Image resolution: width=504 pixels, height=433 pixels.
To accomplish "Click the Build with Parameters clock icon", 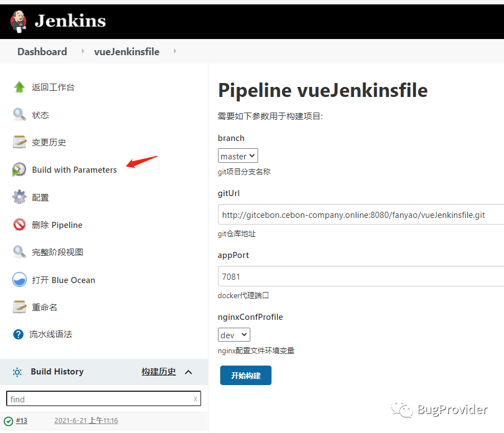I will tap(20, 170).
